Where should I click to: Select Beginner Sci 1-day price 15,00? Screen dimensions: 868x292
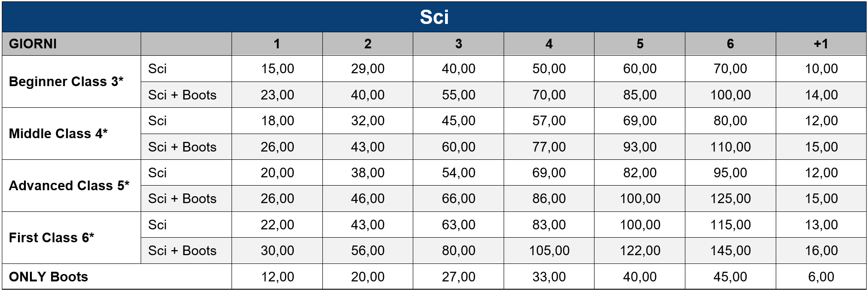coord(277,69)
